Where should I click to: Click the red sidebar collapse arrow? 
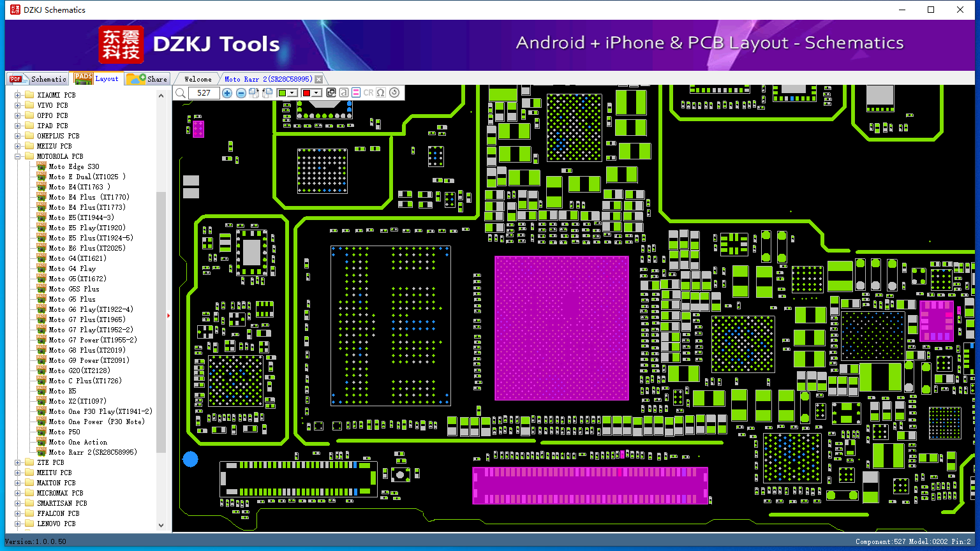click(x=168, y=315)
